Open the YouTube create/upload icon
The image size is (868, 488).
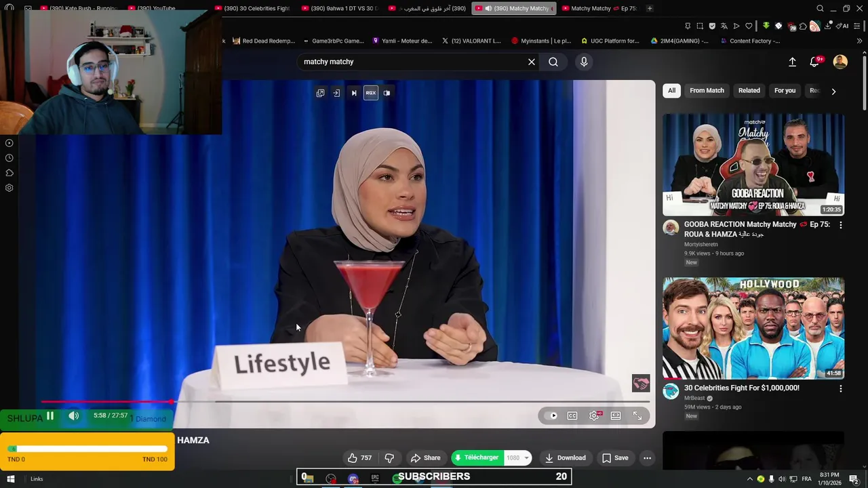(x=792, y=62)
